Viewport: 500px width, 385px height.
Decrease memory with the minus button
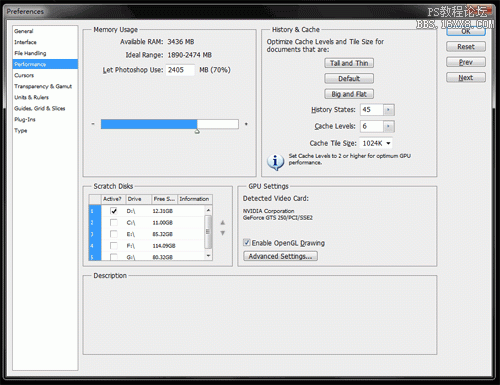point(93,124)
